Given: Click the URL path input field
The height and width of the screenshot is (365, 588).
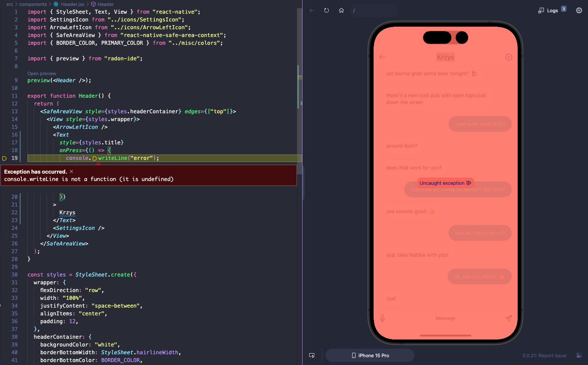Looking at the screenshot, I should (374, 10).
